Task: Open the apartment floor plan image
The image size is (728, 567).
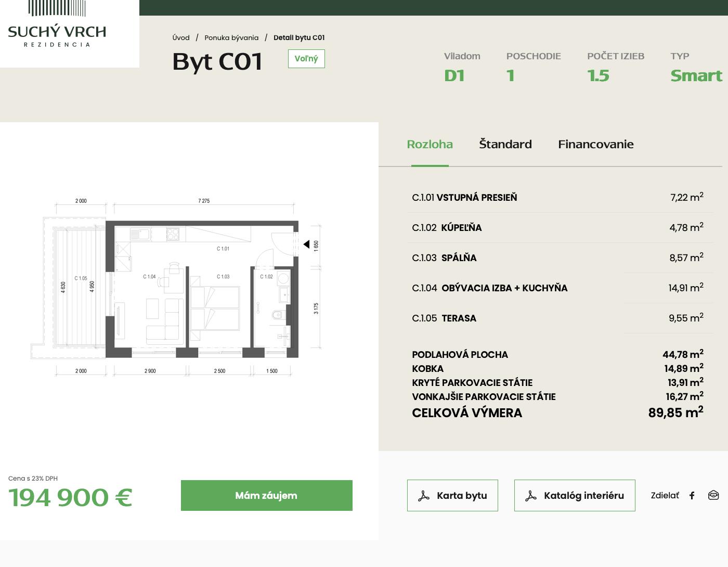Action: tap(177, 286)
